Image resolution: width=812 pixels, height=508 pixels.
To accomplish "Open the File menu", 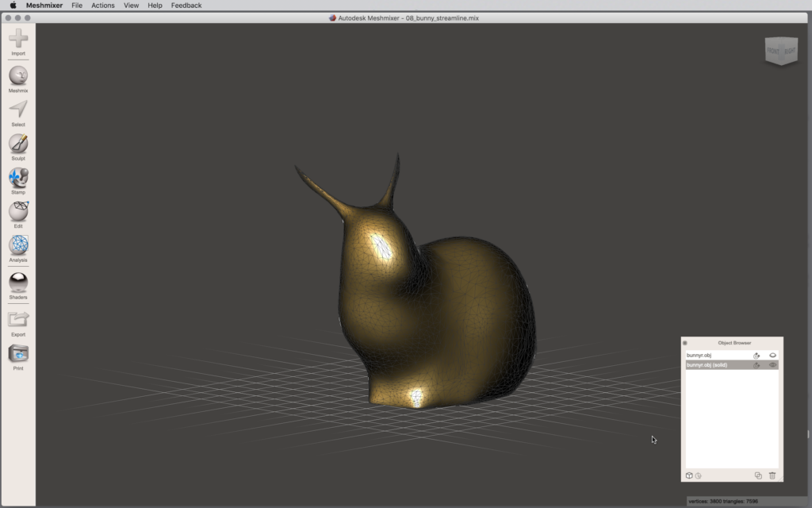I will pos(77,6).
